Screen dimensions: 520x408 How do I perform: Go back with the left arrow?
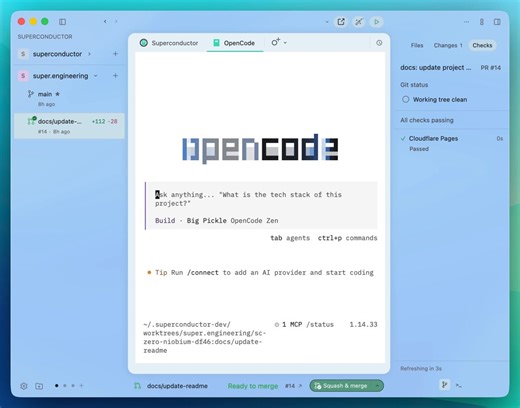point(105,21)
